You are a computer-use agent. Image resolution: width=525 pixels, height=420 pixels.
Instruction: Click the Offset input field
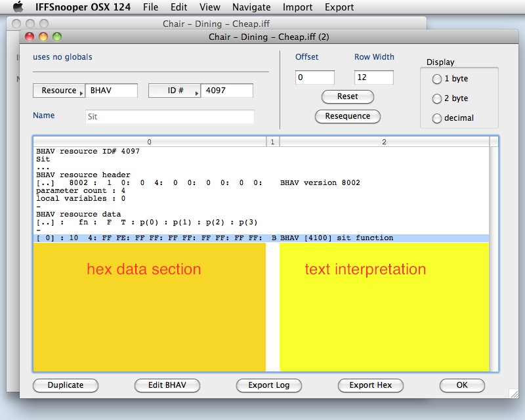click(315, 77)
